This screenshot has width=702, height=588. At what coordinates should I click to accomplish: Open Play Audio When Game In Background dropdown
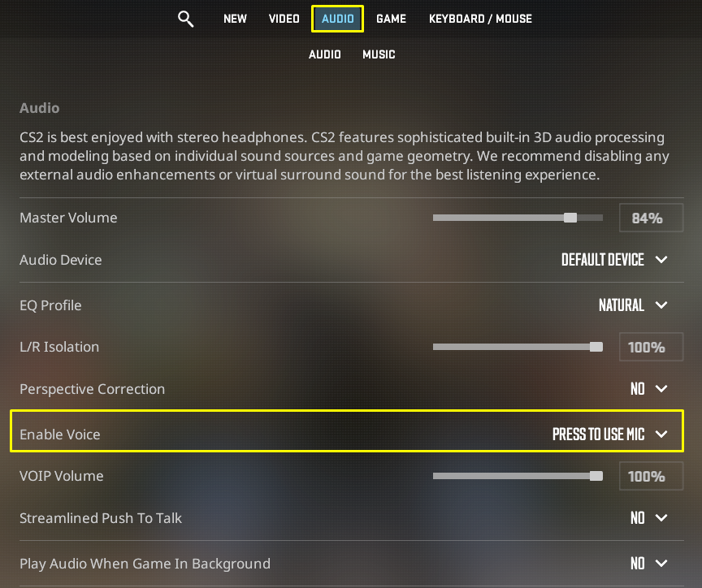(648, 563)
